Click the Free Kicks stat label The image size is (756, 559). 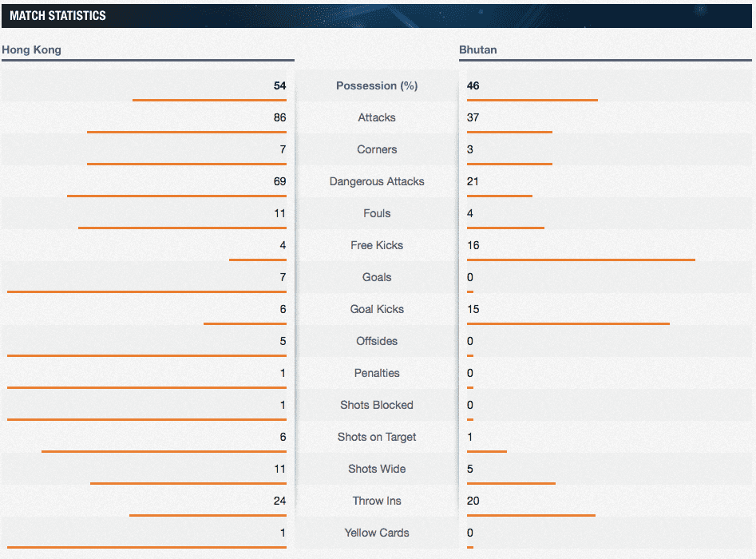377,245
